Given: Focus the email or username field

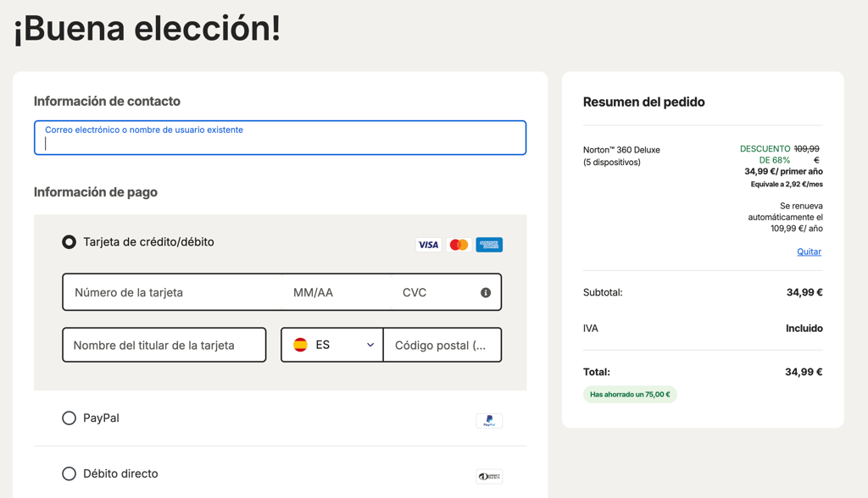Looking at the screenshot, I should 280,138.
